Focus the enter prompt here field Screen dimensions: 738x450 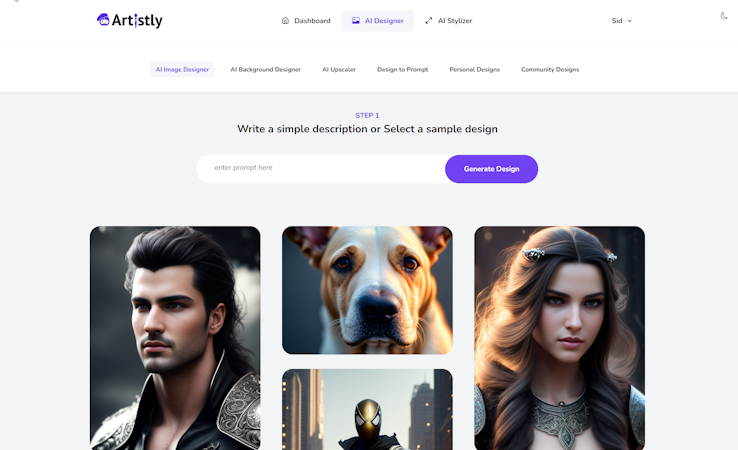tap(321, 169)
